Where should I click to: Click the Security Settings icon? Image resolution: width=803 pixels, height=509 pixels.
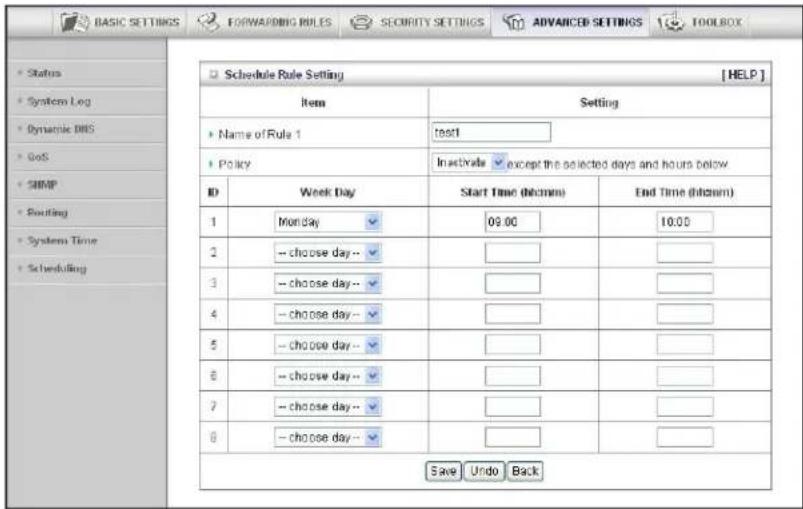(361, 22)
